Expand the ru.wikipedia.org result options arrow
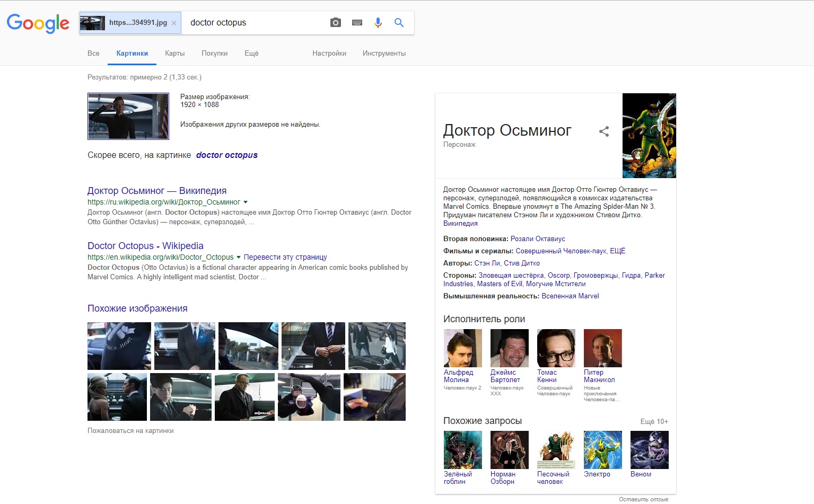The image size is (814, 504). [x=246, y=202]
